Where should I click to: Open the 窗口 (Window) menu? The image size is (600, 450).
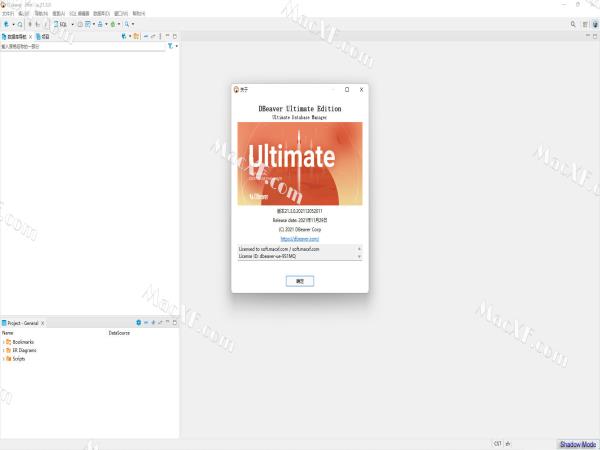click(121, 13)
